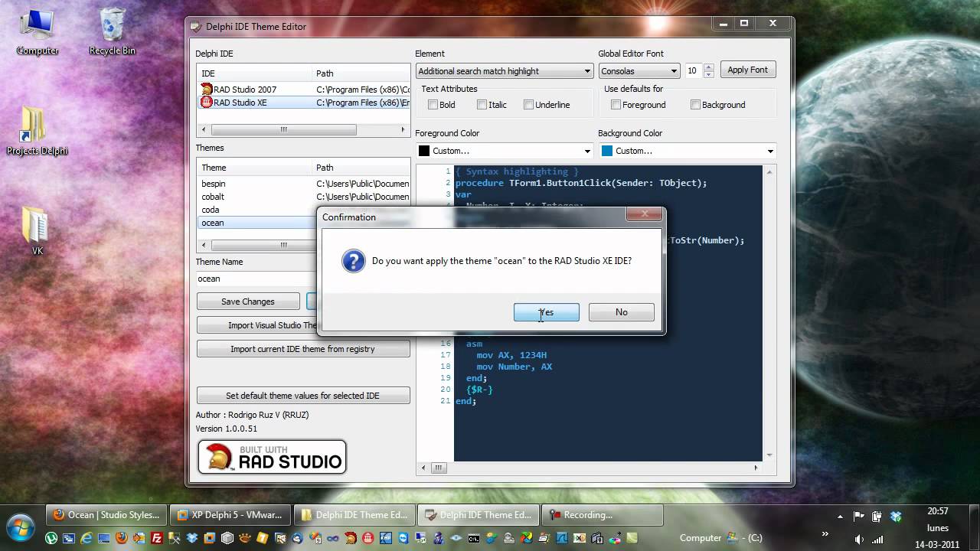Launch Dropbox from the quick launch bar

coord(192,538)
